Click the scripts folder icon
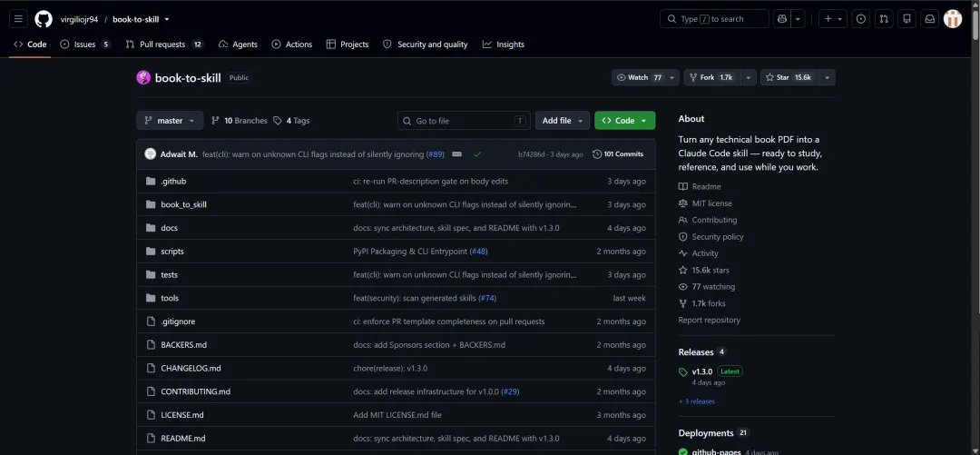This screenshot has width=980, height=455. pyautogui.click(x=150, y=252)
